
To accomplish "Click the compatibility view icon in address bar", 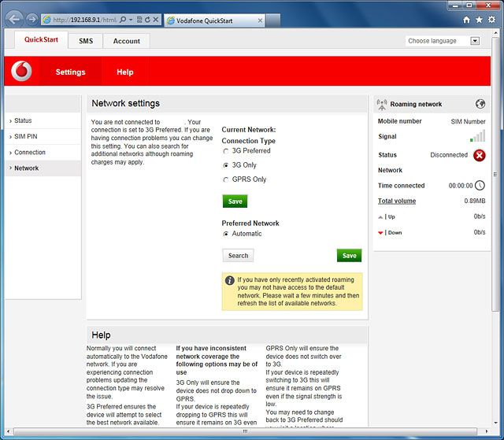I will click(139, 20).
